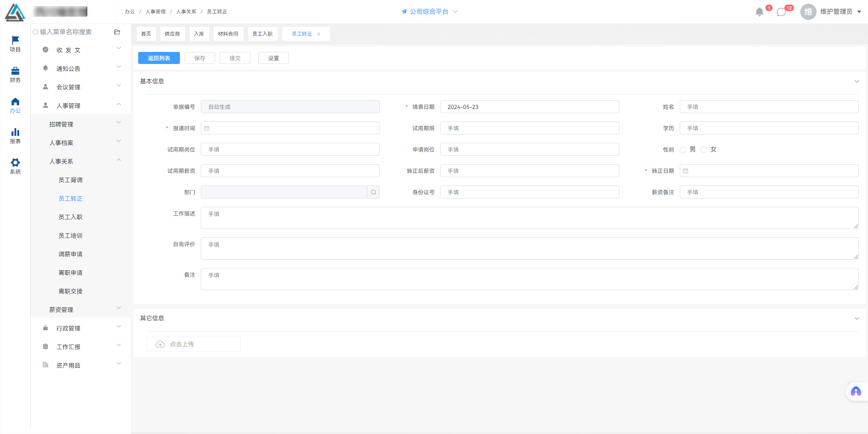Click the person icon beside 人事管理
The height and width of the screenshot is (434, 868).
(x=45, y=105)
